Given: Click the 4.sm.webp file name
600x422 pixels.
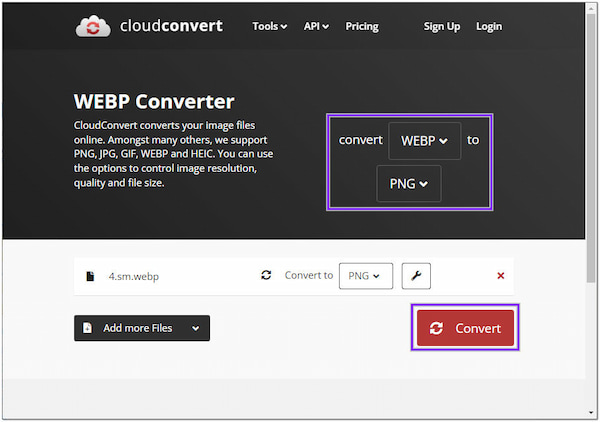Looking at the screenshot, I should (x=134, y=276).
